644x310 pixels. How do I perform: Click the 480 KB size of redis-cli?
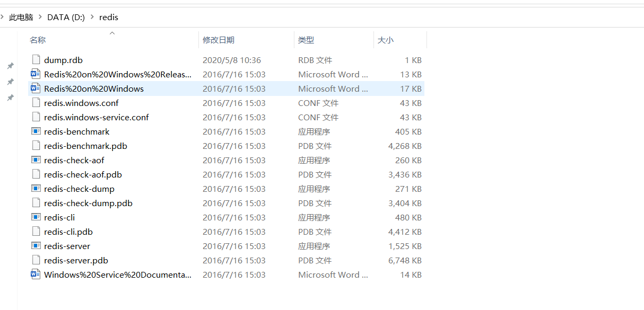click(408, 217)
